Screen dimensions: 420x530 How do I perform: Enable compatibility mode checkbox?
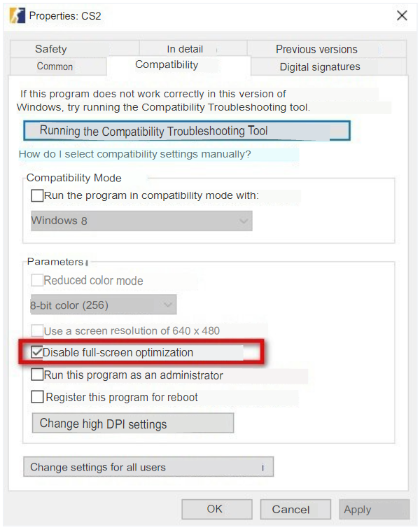38,196
